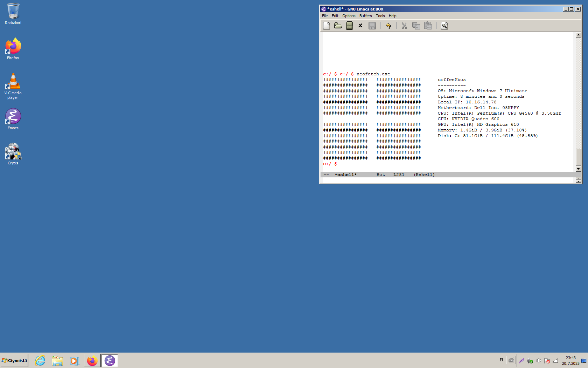Kill buffer with the X toolbar icon
This screenshot has height=368, width=588.
tap(360, 26)
